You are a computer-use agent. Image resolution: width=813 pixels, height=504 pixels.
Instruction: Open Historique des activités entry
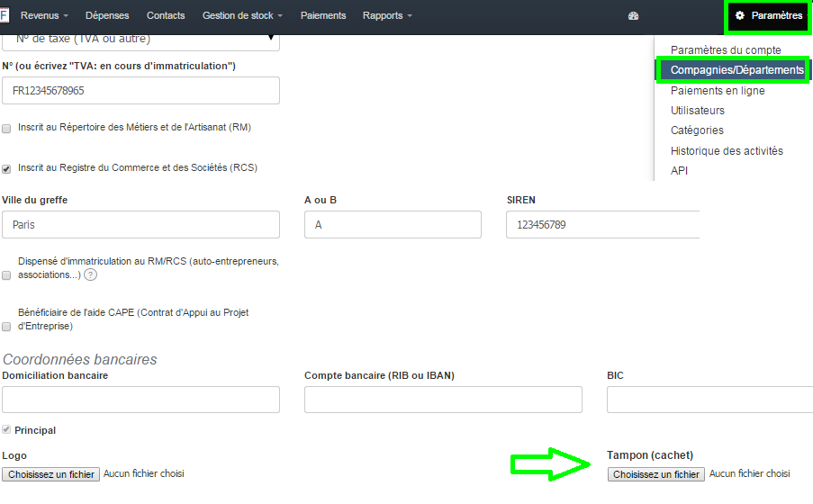click(727, 151)
